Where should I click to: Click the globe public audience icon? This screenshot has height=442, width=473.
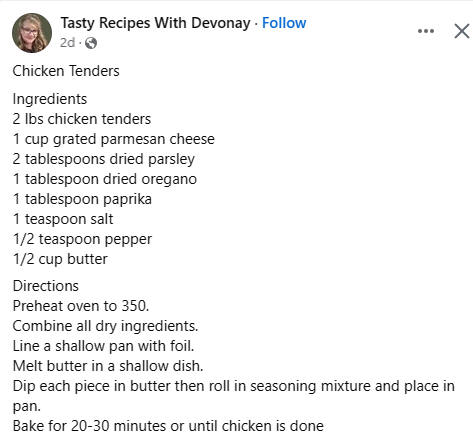pos(91,43)
